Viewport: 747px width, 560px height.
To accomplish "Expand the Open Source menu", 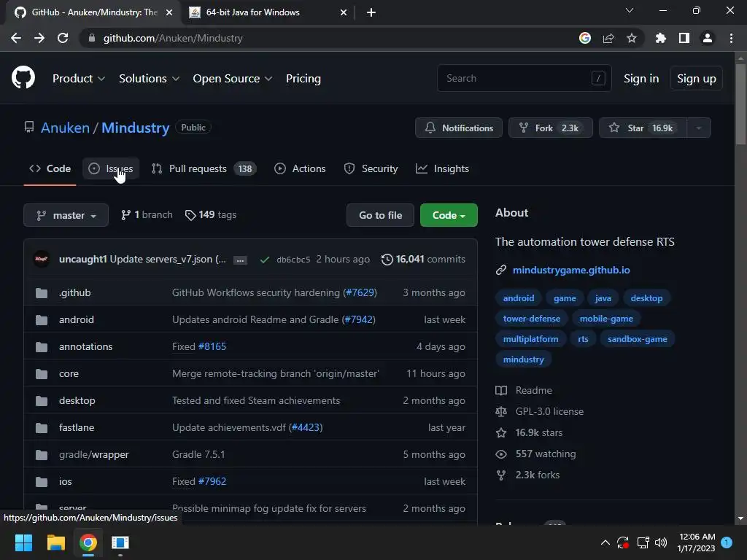I will pyautogui.click(x=233, y=79).
